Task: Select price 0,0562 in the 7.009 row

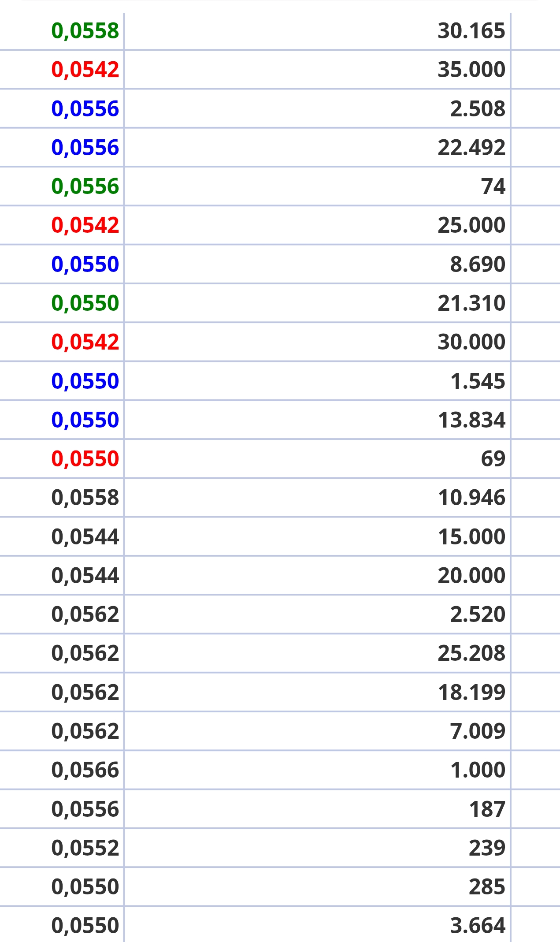Action: pos(85,731)
